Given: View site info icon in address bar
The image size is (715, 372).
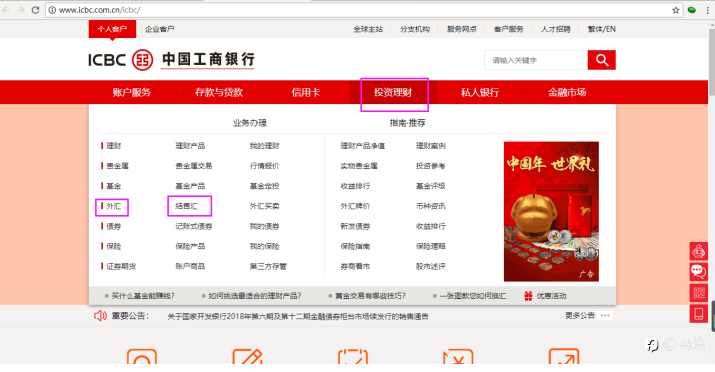Looking at the screenshot, I should (x=52, y=10).
